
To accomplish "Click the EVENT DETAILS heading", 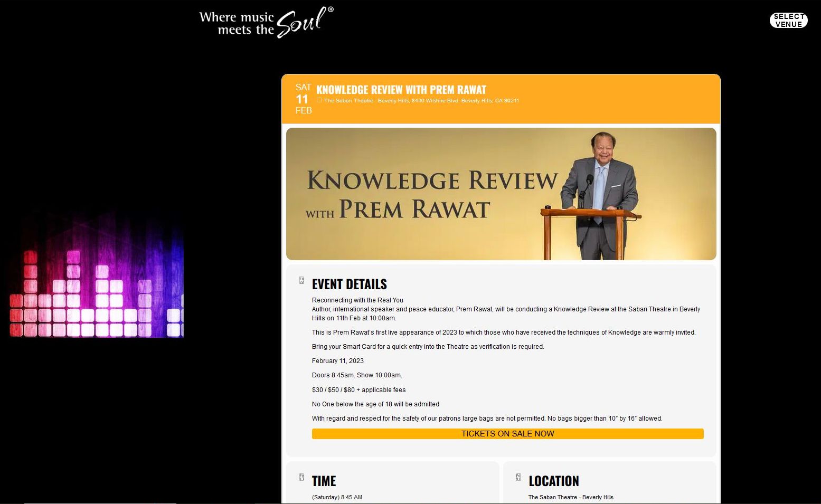I will tap(349, 284).
